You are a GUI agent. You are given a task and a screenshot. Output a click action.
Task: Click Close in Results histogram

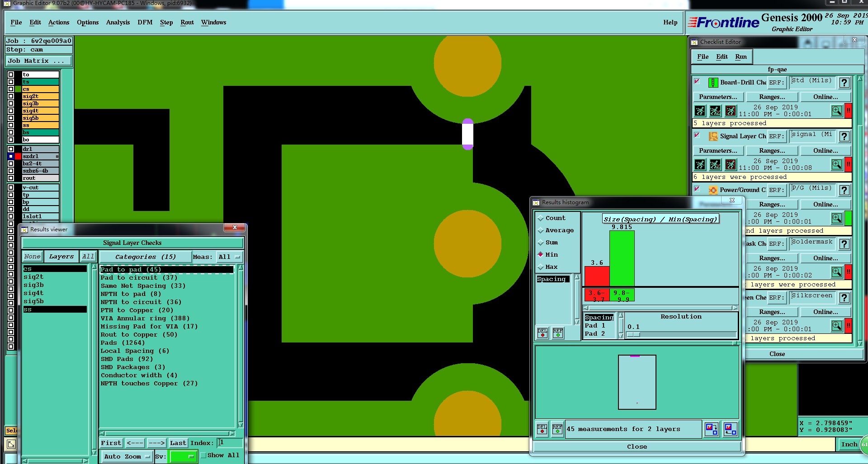(637, 446)
